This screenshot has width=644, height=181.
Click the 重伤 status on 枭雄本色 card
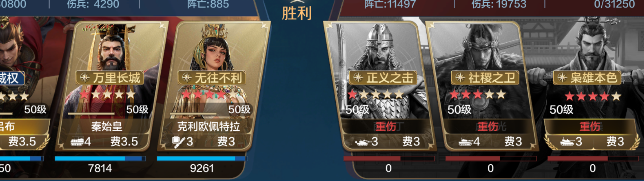point(590,126)
